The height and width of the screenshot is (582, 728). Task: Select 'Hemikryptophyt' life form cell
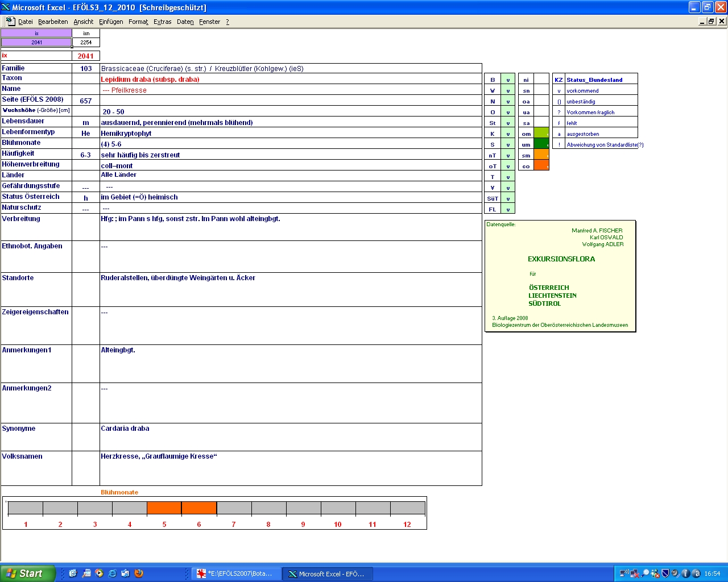[x=291, y=133]
